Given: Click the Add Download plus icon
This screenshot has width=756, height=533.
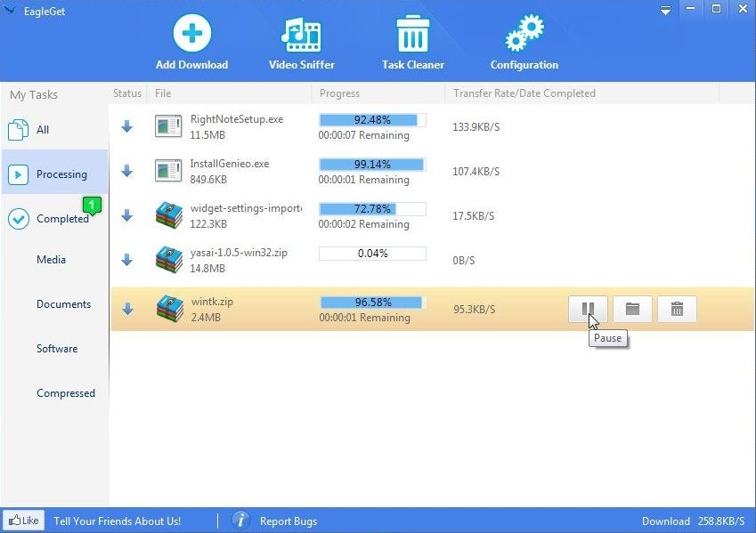Looking at the screenshot, I should [x=191, y=33].
